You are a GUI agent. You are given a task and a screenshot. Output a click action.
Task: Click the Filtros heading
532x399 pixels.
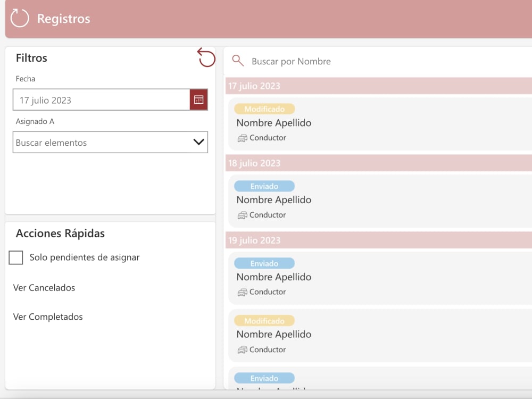(x=31, y=58)
